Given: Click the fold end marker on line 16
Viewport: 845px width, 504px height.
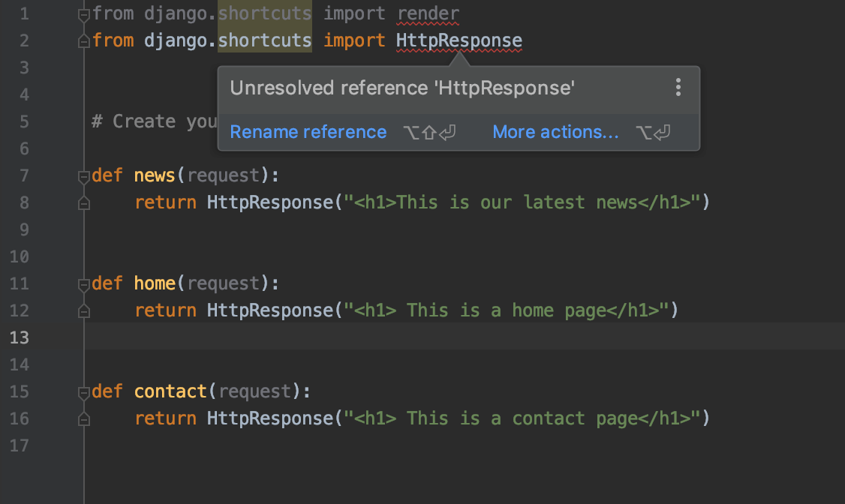Looking at the screenshot, I should [83, 419].
